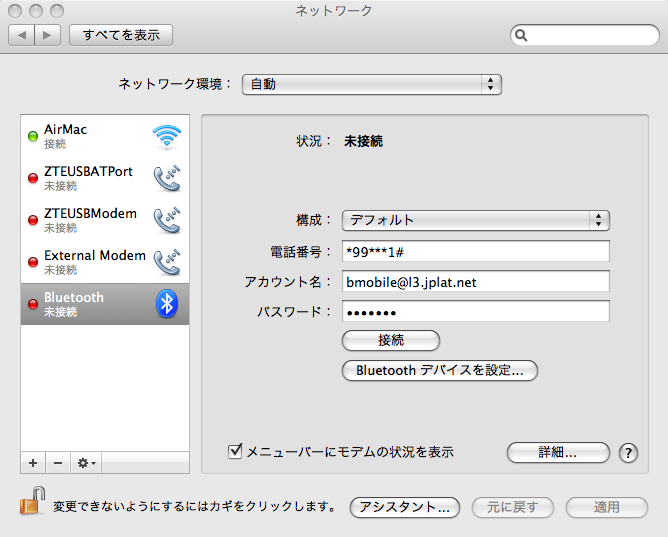The height and width of the screenshot is (537, 668).
Task: Click the 電話番号 field with *99***1#
Action: 475,252
